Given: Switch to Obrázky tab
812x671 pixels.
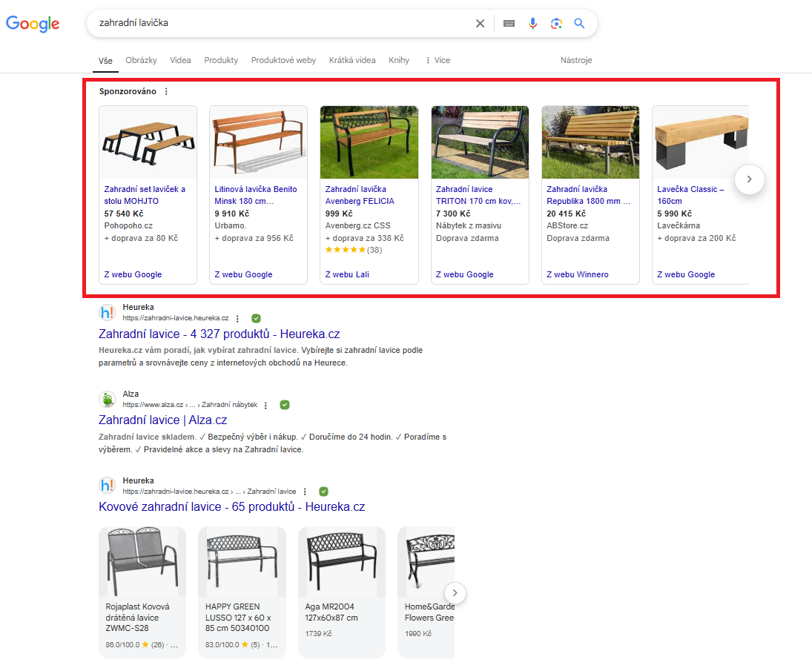Looking at the screenshot, I should click(141, 60).
